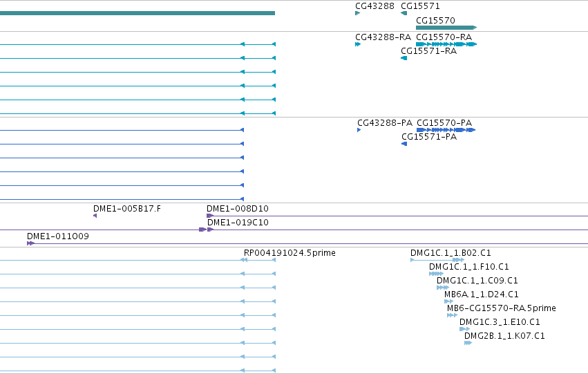This screenshot has height=374, width=588.
Task: Click the DMG1C.1_1.F10.C1 alignment glyph
Action: (x=436, y=274)
